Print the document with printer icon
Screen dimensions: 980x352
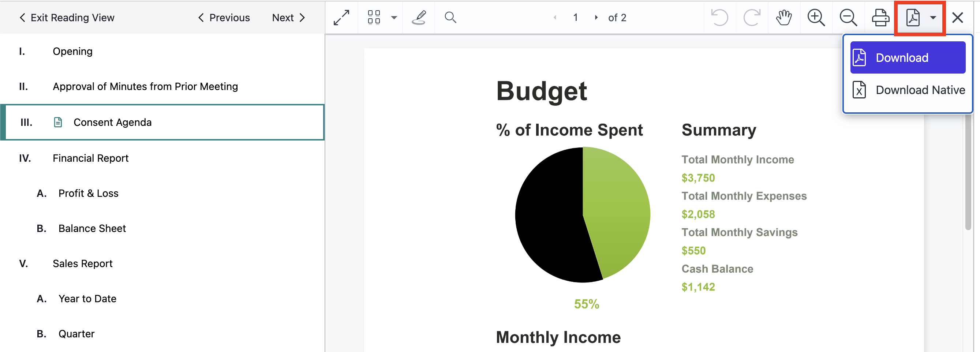(x=880, y=18)
